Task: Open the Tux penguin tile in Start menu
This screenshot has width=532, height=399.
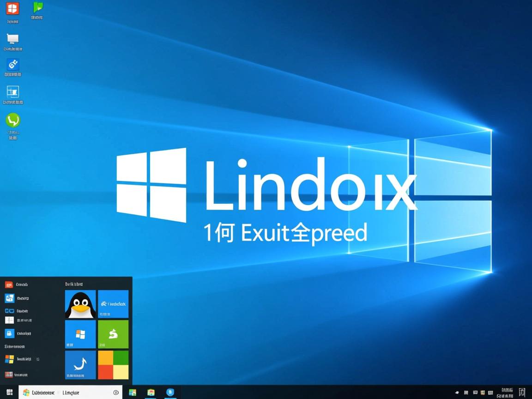Action: point(80,303)
